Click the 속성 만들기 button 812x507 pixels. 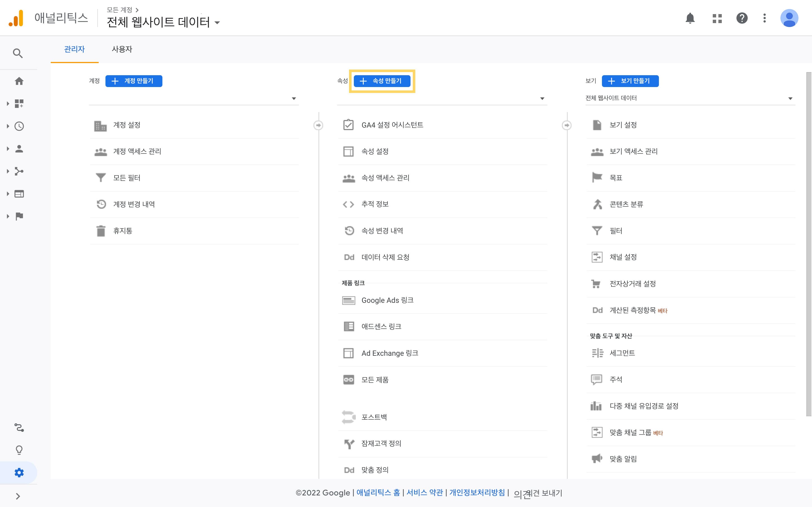tap(382, 81)
